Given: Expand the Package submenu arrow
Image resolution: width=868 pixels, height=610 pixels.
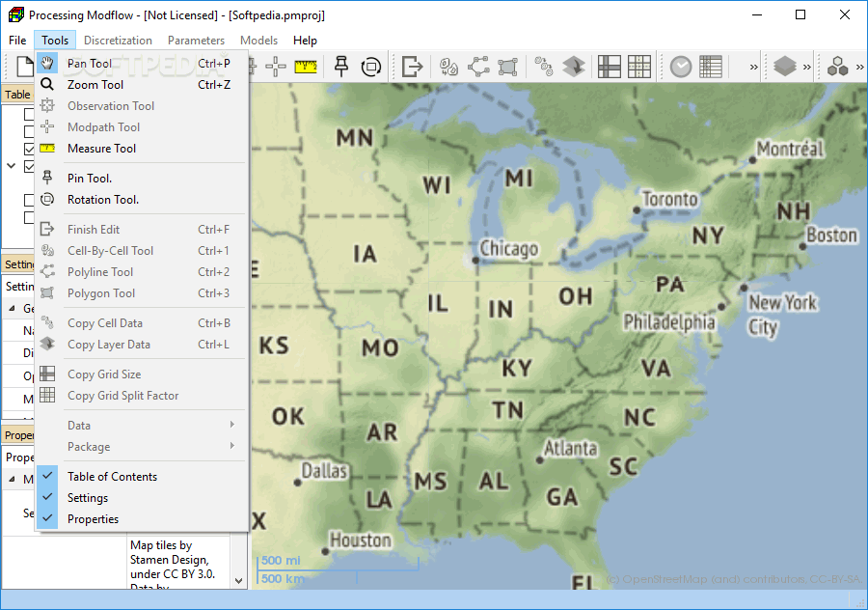Looking at the screenshot, I should [x=231, y=446].
